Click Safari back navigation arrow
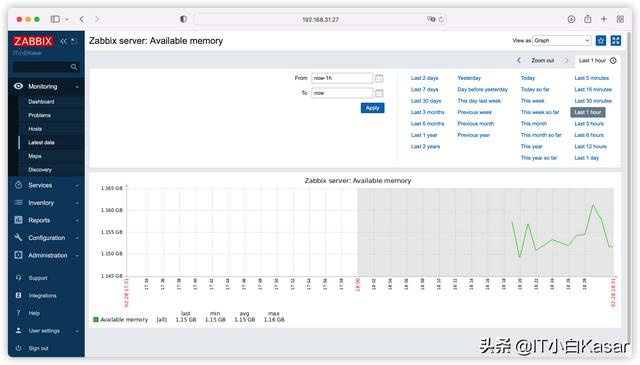Viewport: 640px width, 365px height. (82, 19)
